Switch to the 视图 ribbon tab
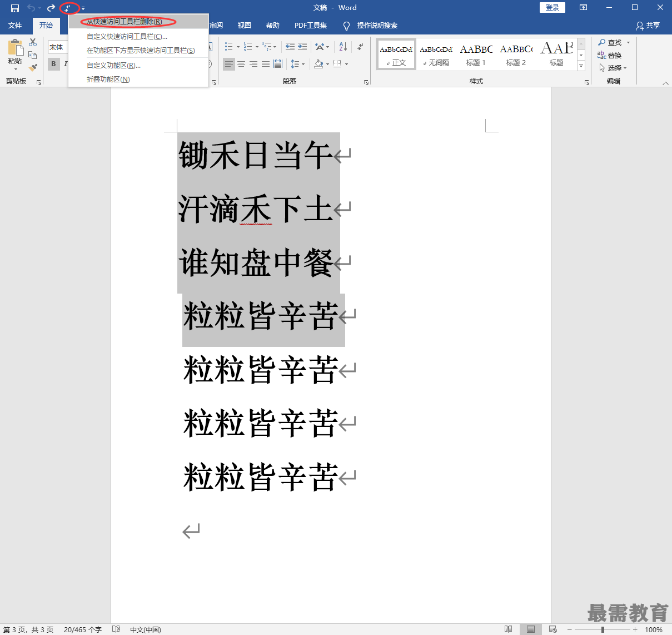The width and height of the screenshot is (672, 635). pos(245,26)
